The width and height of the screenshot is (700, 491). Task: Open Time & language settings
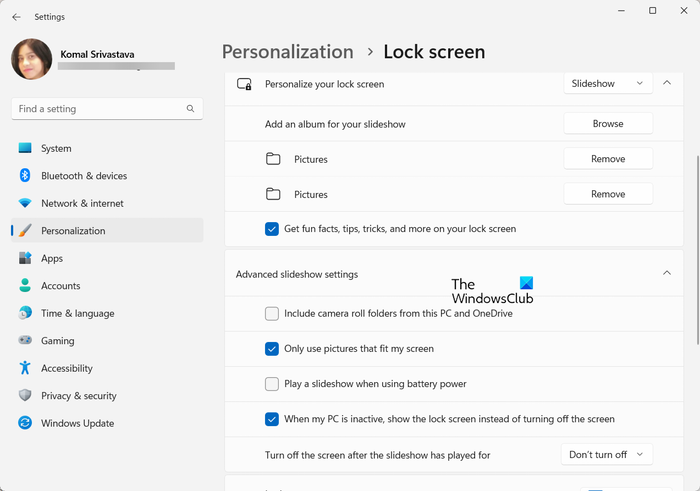point(77,313)
